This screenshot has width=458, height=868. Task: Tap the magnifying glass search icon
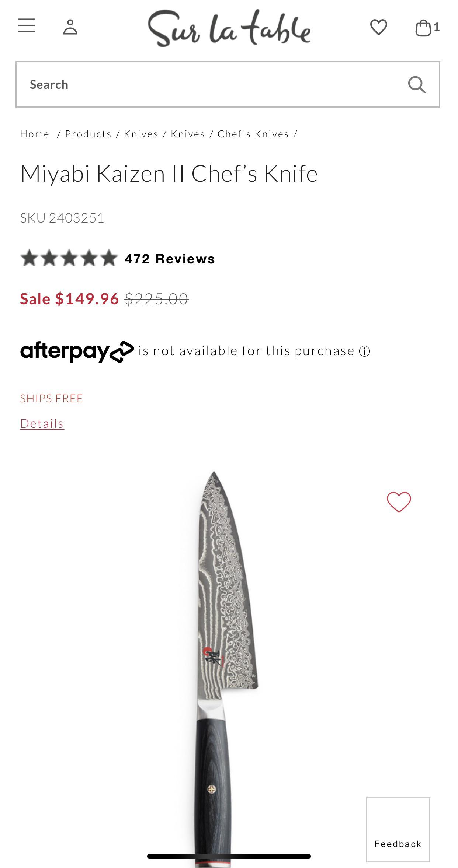click(417, 85)
